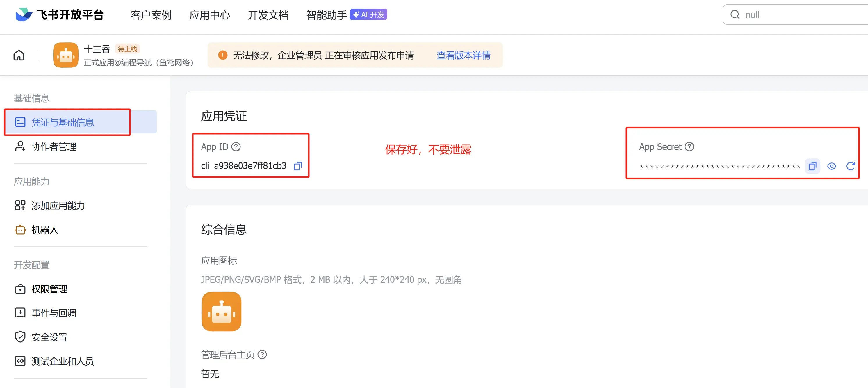
Task: Click the app icon thumbnail under 应用图标
Action: tap(221, 312)
